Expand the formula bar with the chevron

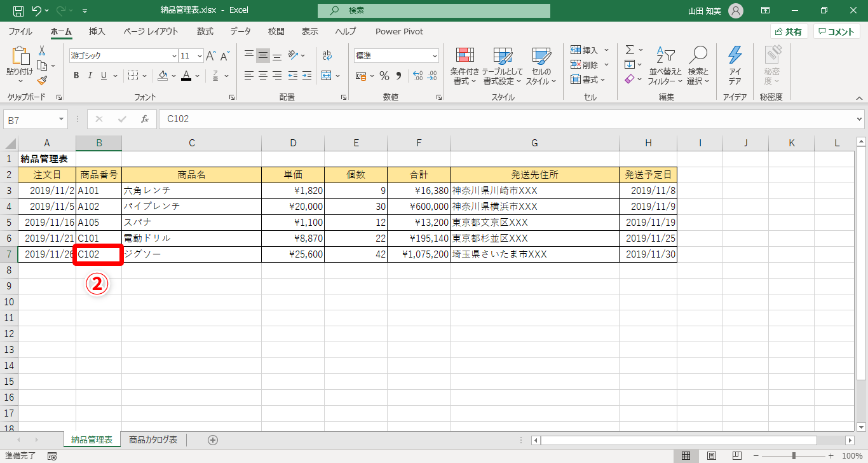click(x=860, y=119)
